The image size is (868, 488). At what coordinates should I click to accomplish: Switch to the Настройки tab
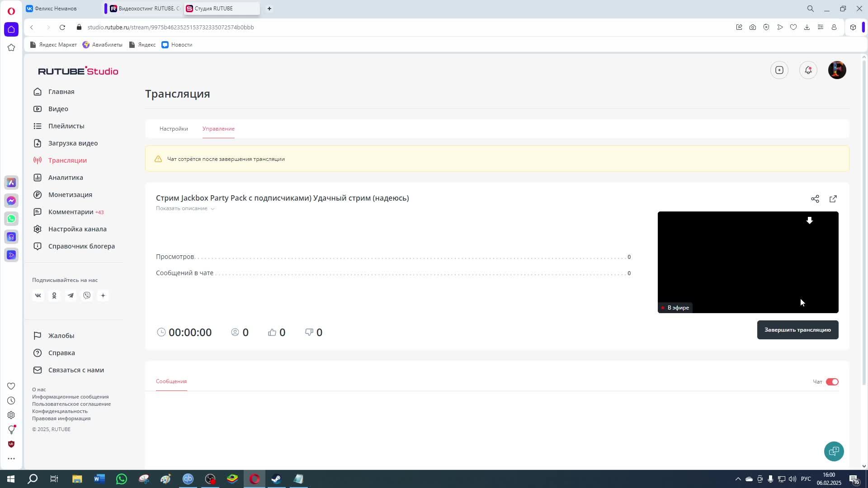[174, 129]
